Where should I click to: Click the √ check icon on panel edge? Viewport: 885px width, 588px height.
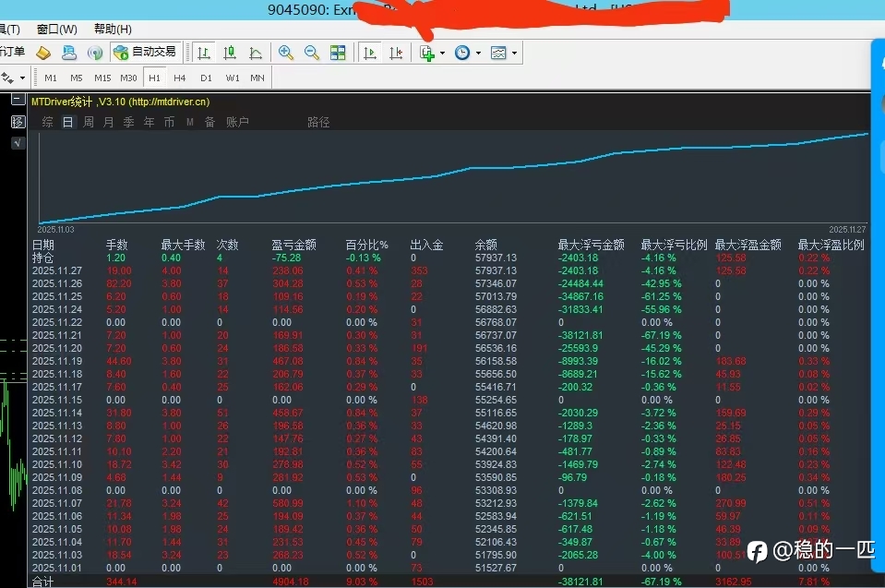pos(18,143)
